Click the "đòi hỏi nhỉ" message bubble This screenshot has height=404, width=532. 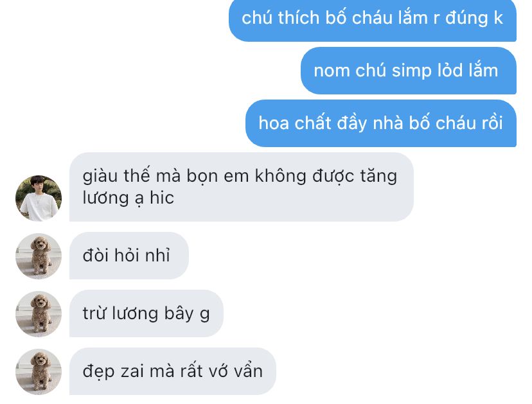click(x=129, y=256)
